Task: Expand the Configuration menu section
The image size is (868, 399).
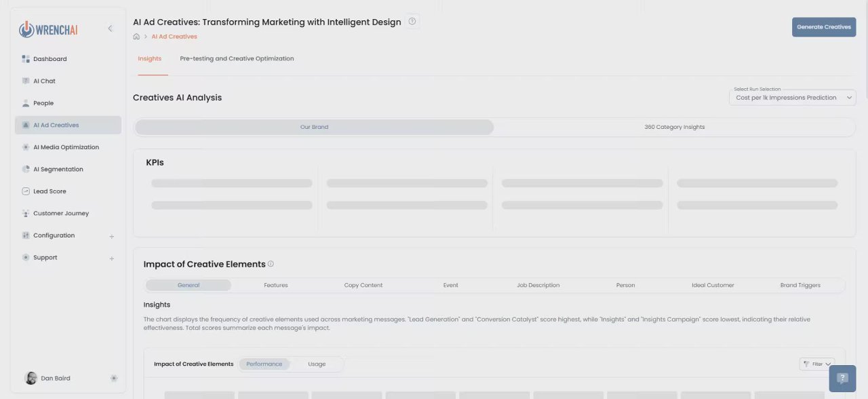Action: click(x=112, y=236)
